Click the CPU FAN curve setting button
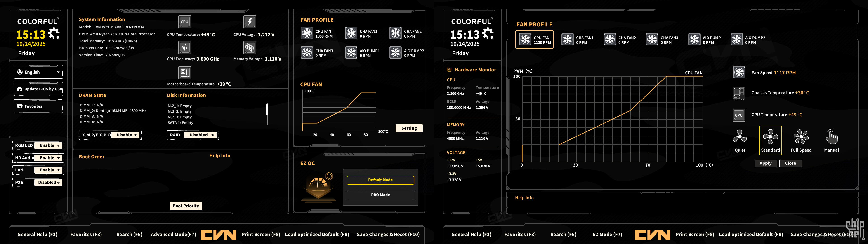The image size is (868, 244). [x=409, y=128]
